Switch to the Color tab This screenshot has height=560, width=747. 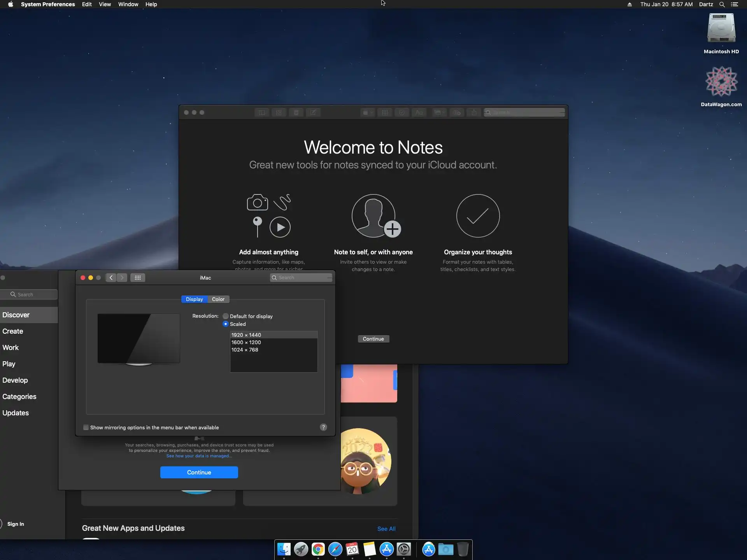(218, 299)
